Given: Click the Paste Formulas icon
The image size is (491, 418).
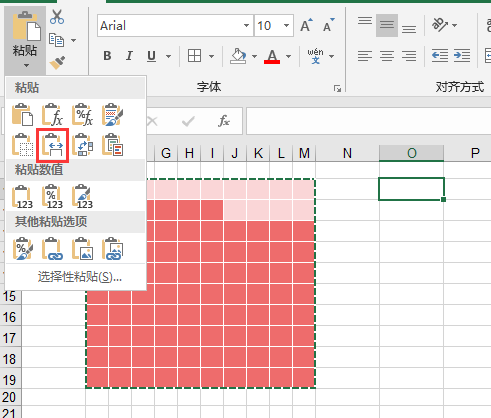Looking at the screenshot, I should tap(53, 115).
